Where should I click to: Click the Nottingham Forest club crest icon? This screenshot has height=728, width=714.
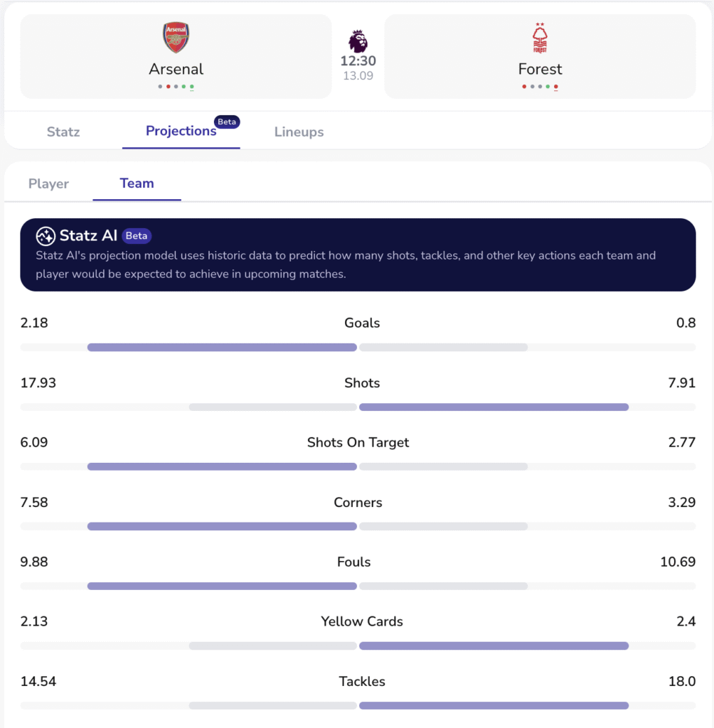[x=540, y=38]
